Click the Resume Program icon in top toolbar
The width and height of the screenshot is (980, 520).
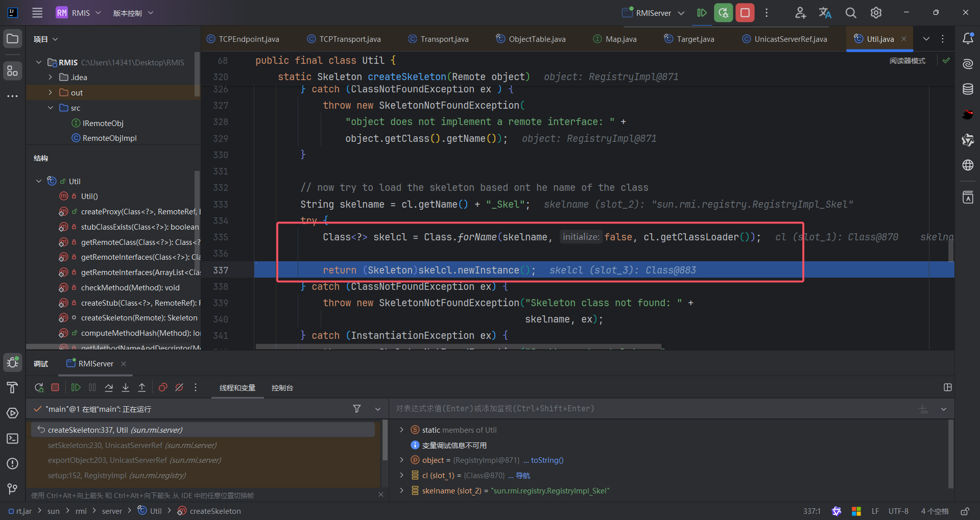coord(702,13)
